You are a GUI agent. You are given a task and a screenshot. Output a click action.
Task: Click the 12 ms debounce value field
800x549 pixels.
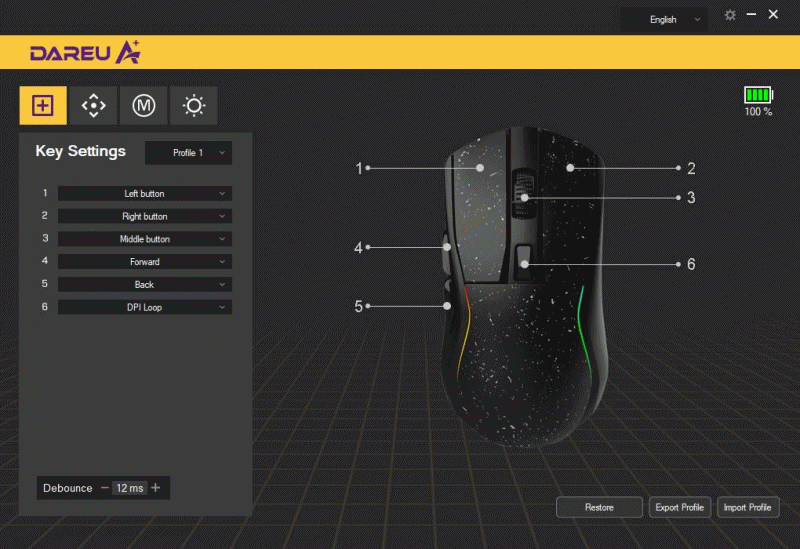point(130,488)
